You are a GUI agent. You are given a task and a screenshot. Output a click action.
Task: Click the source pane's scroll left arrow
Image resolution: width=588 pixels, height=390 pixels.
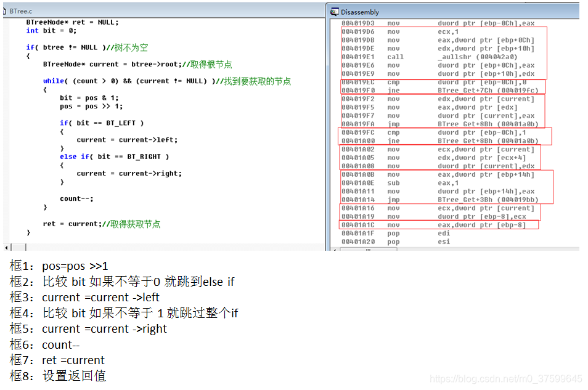(x=6, y=248)
